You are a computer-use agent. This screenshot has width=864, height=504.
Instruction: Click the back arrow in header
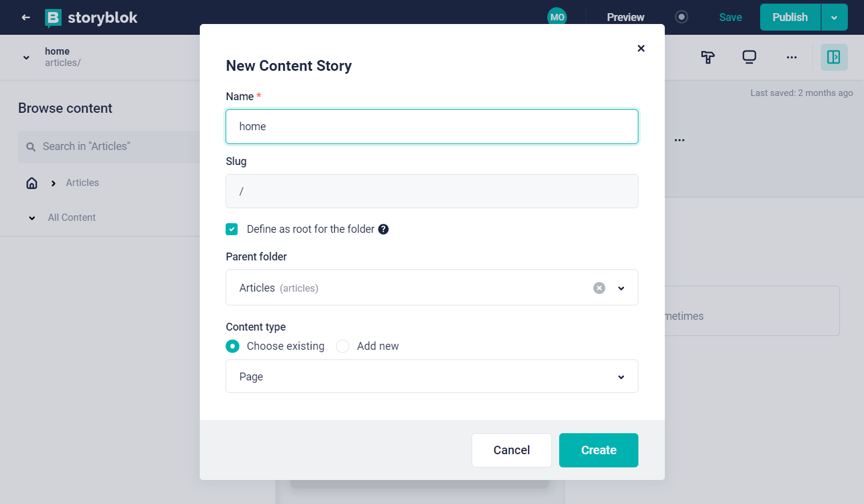click(x=26, y=17)
